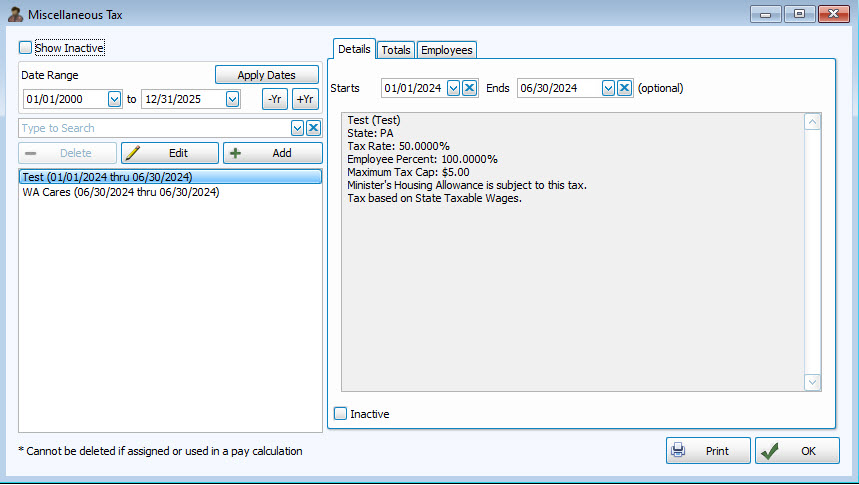The image size is (859, 485).
Task: Click Tax based on State Taxable Wages line
Action: pos(434,198)
